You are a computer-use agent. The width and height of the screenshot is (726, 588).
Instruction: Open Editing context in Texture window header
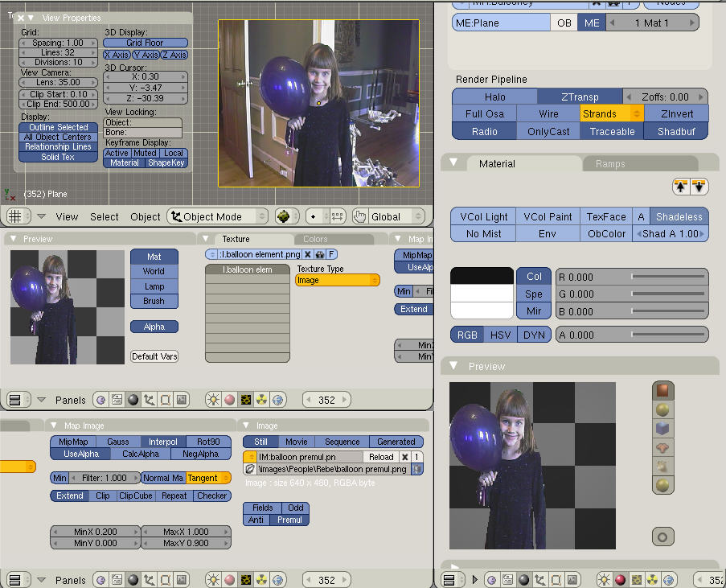166,400
